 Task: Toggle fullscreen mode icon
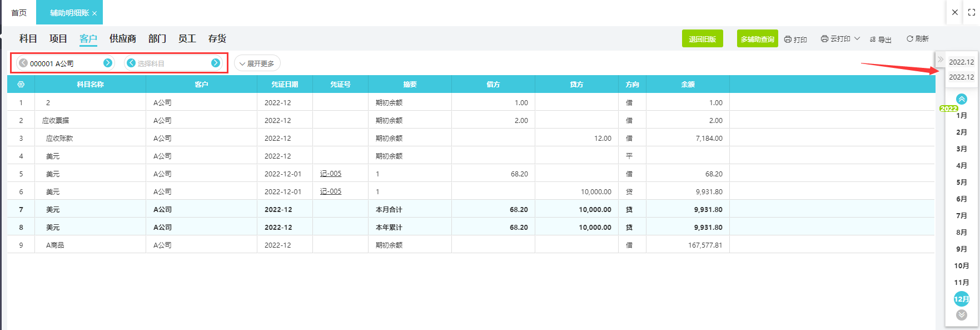click(972, 12)
